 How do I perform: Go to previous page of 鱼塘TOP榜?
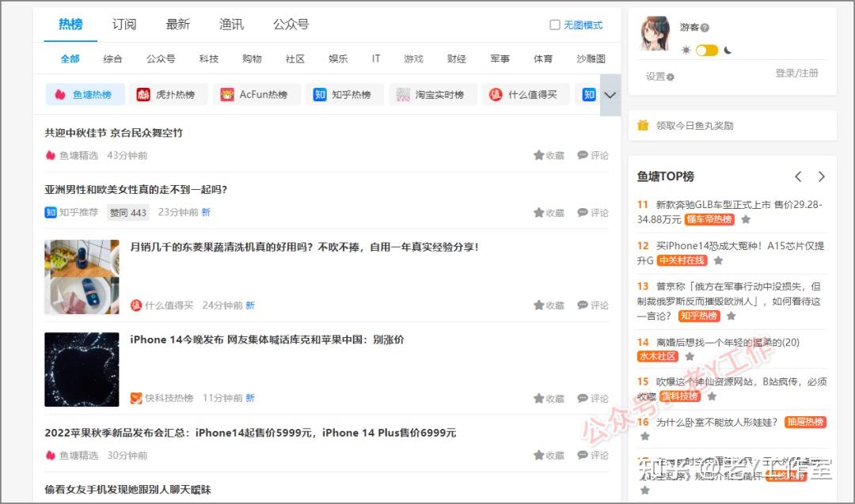click(x=798, y=176)
